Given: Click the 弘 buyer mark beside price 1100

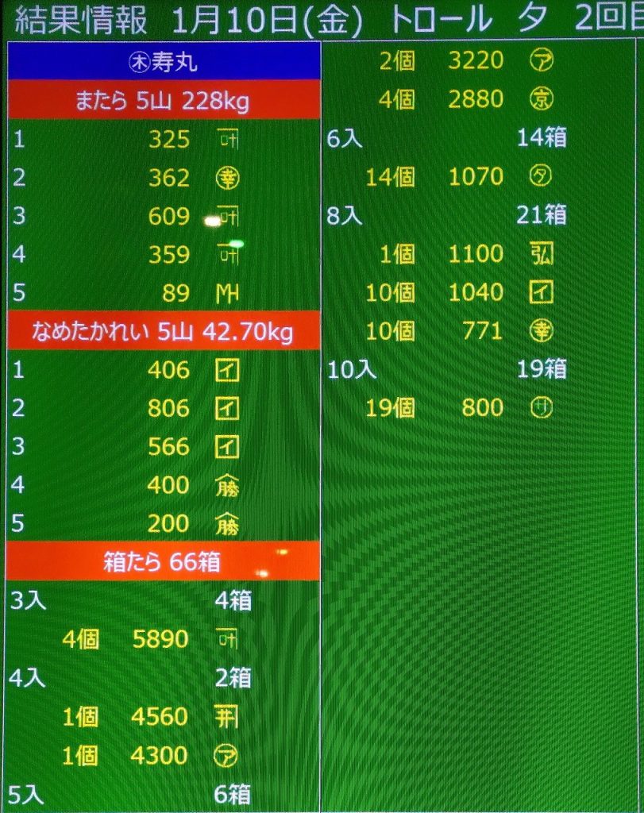Looking at the screenshot, I should tap(541, 254).
